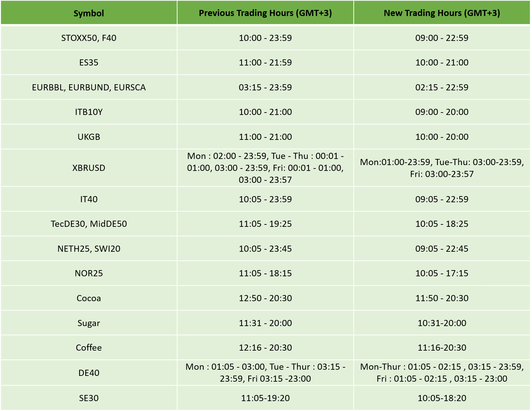Viewport: 532px width, 411px height.
Task: Select the IT40 symbol cell
Action: (89, 199)
